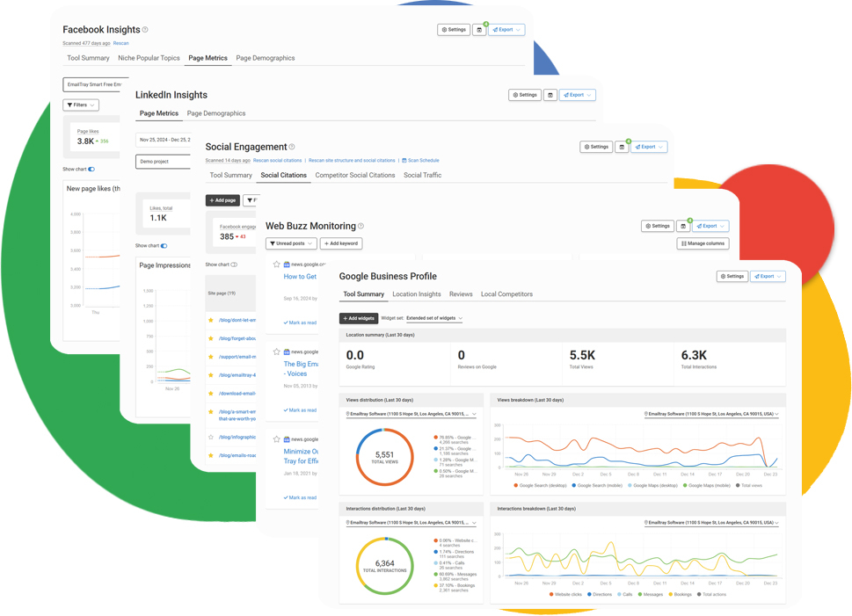Click help icon next to Facebook Insights title
The width and height of the screenshot is (852, 616).
pyautogui.click(x=145, y=30)
